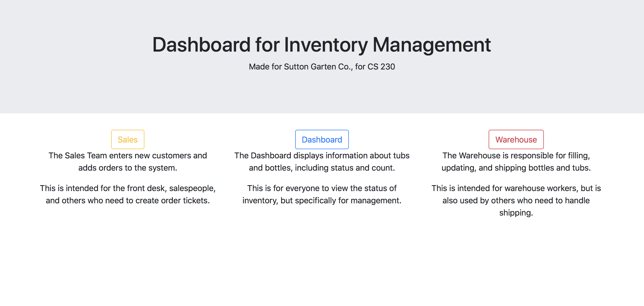Screen dimensions: 644x306
Task: Click the Dashboard for Inventory Management heading
Action: point(321,45)
